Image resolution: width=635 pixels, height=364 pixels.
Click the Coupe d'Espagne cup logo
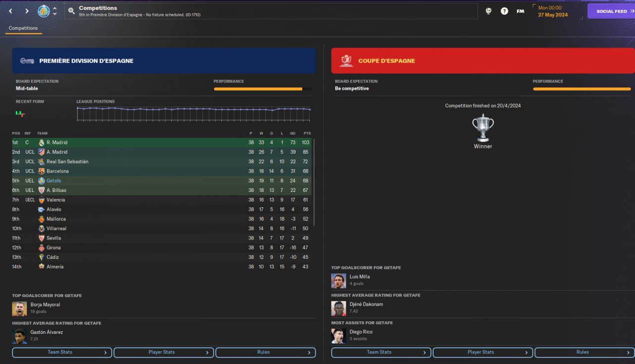pos(346,61)
